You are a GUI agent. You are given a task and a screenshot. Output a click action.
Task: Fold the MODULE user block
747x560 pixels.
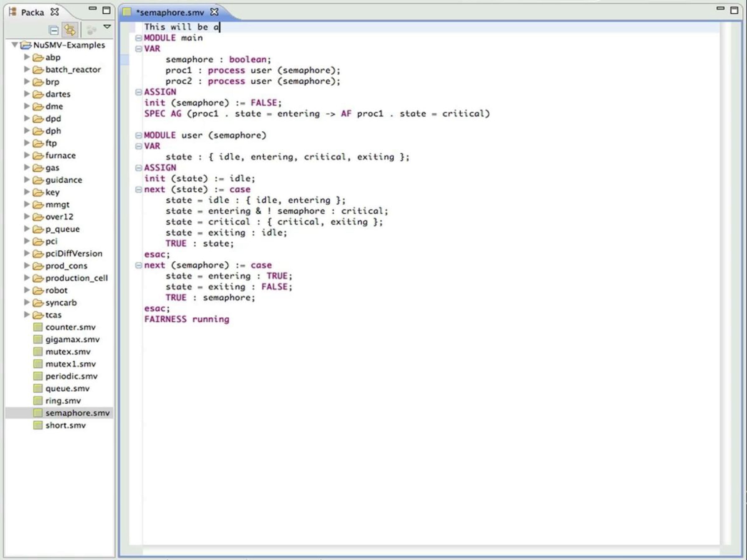pos(139,135)
